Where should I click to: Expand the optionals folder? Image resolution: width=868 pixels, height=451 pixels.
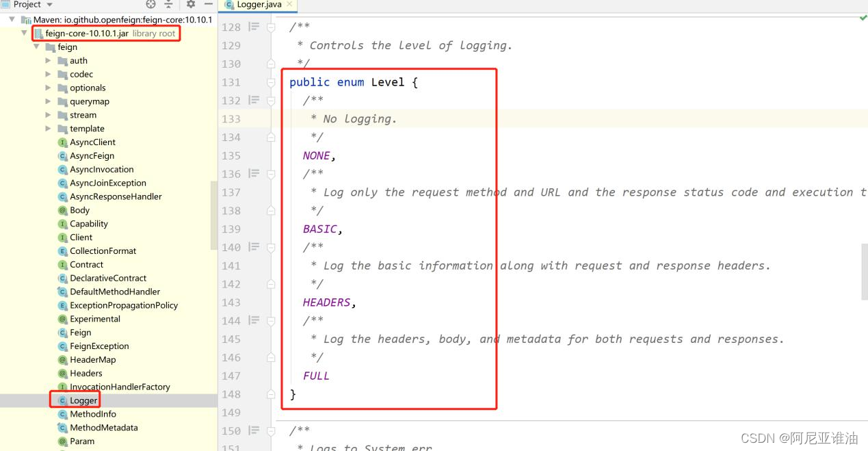[x=49, y=88]
